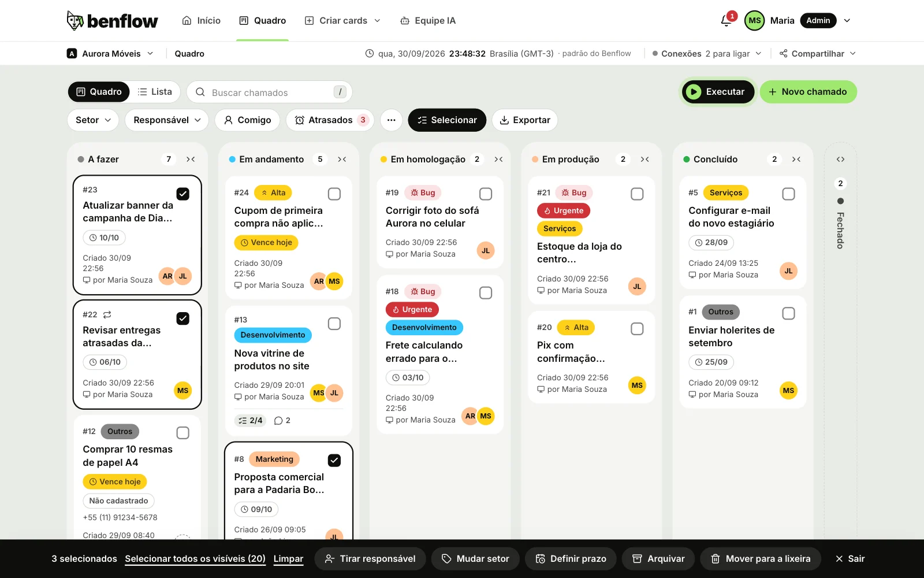Open the Responsável filter dropdown
The height and width of the screenshot is (578, 924).
pos(167,120)
